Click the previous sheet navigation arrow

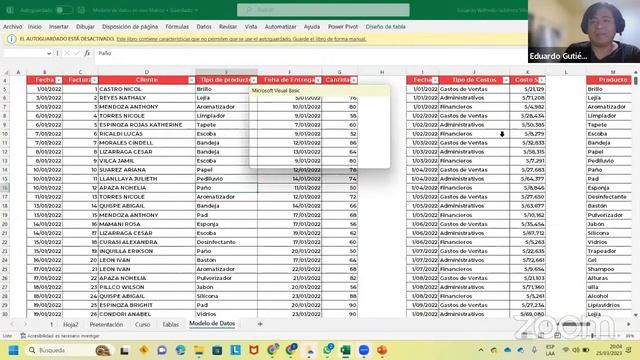pos(12,324)
